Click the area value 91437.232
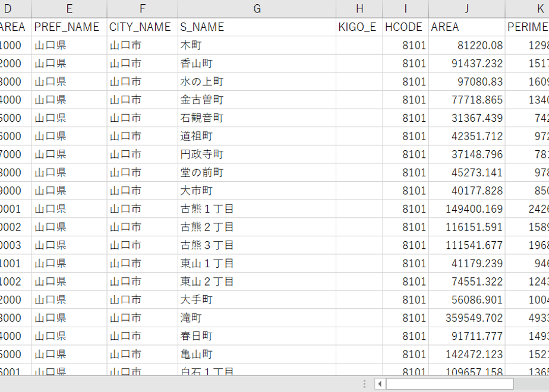 [x=467, y=64]
